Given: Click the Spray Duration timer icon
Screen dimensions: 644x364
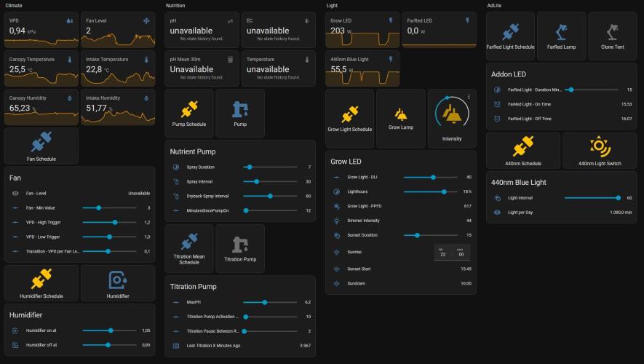Looking at the screenshot, I should coord(176,167).
